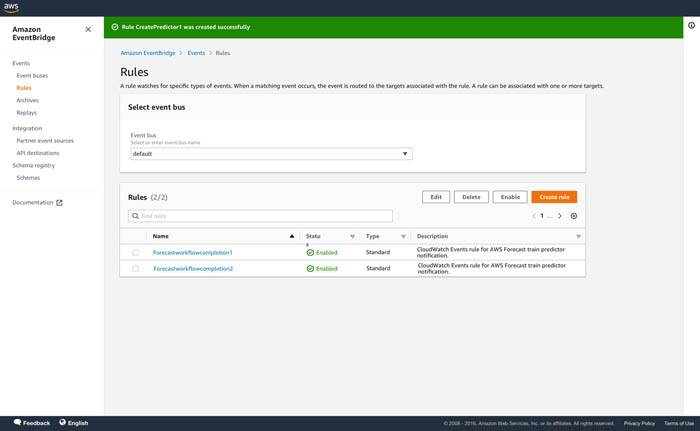Click Standard type cell for Forecastworkflowcompletion1
Viewport: 700px width, 431px height.
tap(378, 252)
